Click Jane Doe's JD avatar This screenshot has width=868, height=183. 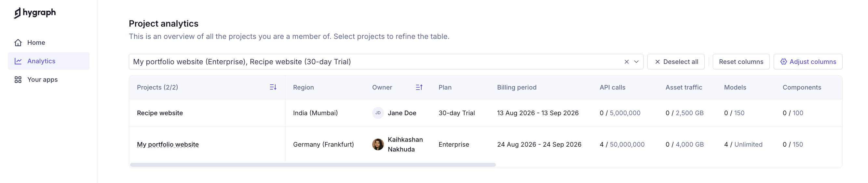click(x=378, y=113)
